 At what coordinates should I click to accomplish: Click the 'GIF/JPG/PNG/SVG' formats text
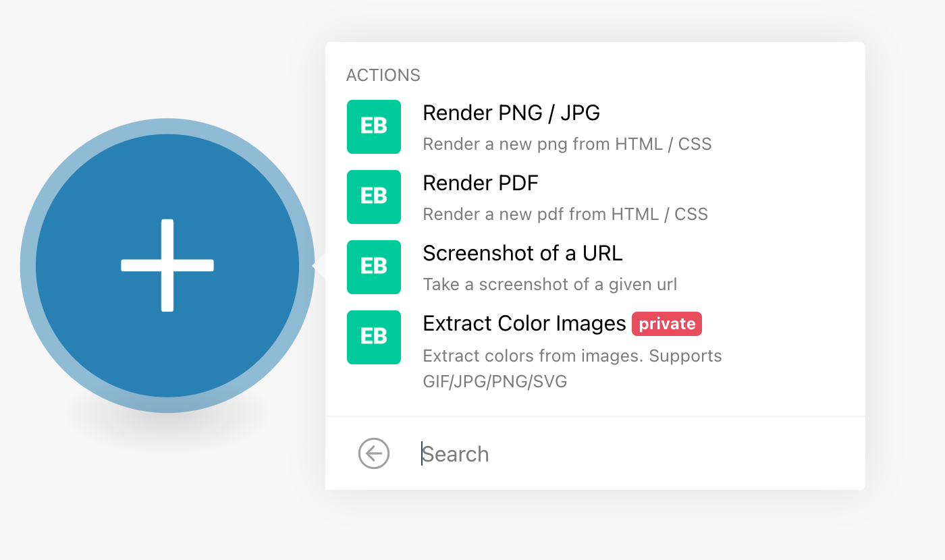pos(495,382)
